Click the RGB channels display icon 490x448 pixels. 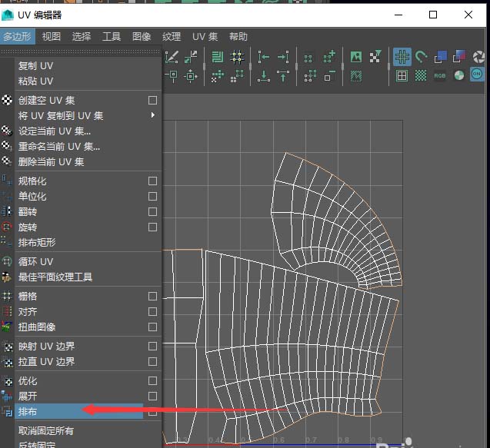(440, 75)
